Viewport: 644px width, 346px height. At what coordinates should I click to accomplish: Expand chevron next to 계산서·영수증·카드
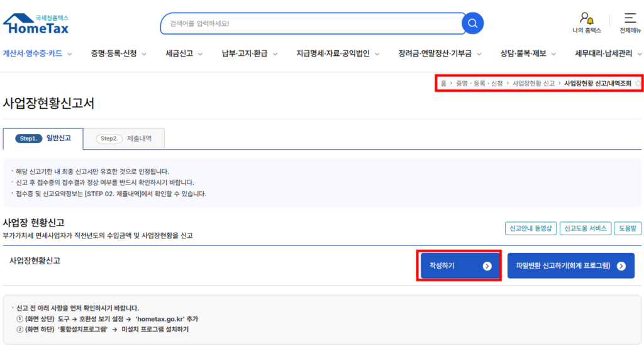pyautogui.click(x=69, y=54)
